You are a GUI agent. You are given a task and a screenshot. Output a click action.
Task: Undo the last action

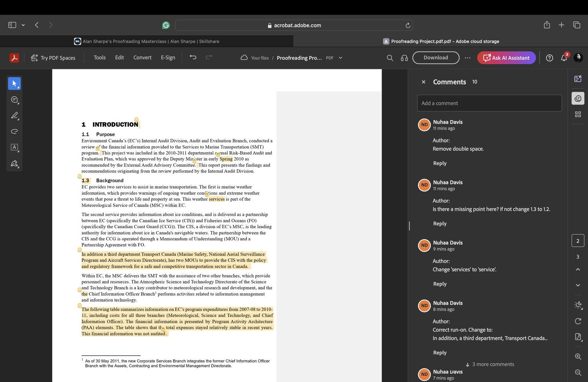click(193, 57)
